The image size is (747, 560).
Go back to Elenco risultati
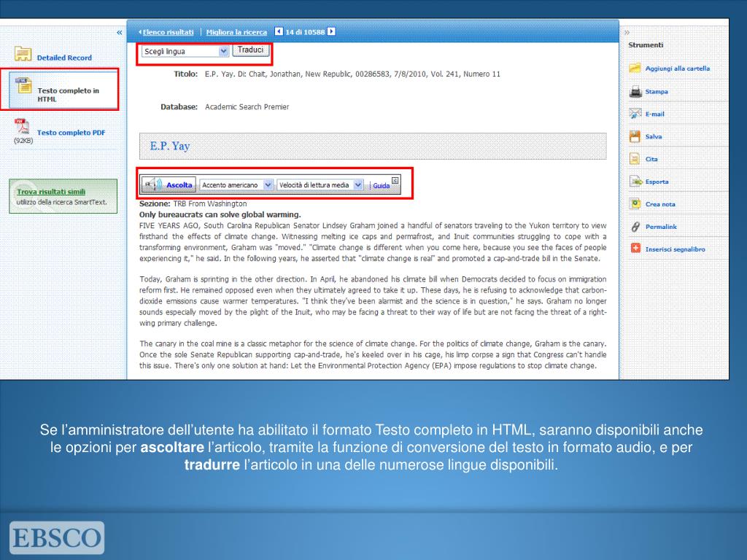[x=168, y=32]
